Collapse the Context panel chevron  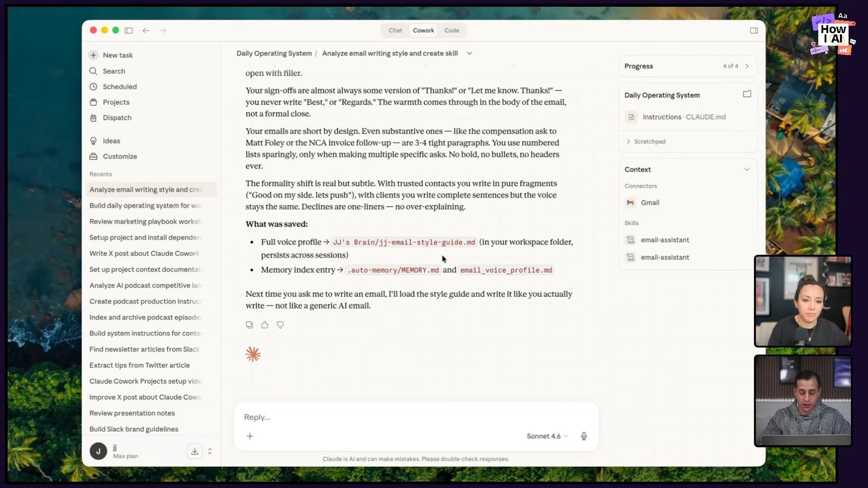pyautogui.click(x=747, y=169)
